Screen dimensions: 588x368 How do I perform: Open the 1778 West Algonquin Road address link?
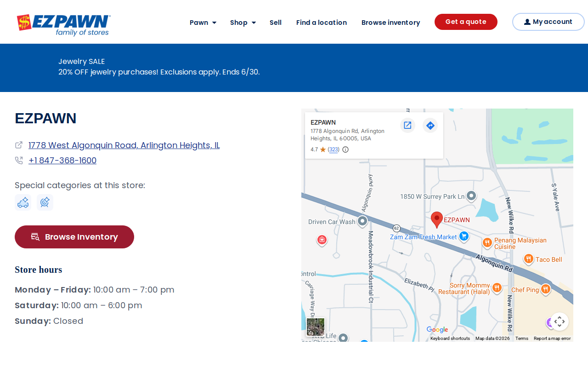[x=124, y=145]
